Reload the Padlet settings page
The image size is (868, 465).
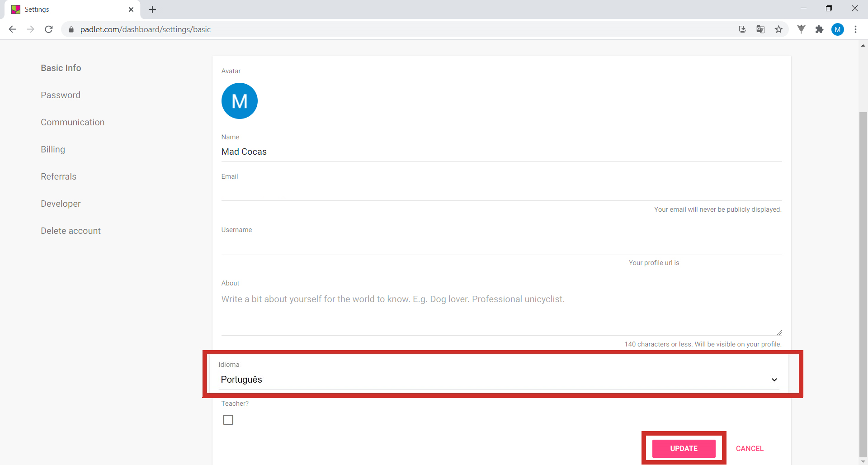coord(49,29)
